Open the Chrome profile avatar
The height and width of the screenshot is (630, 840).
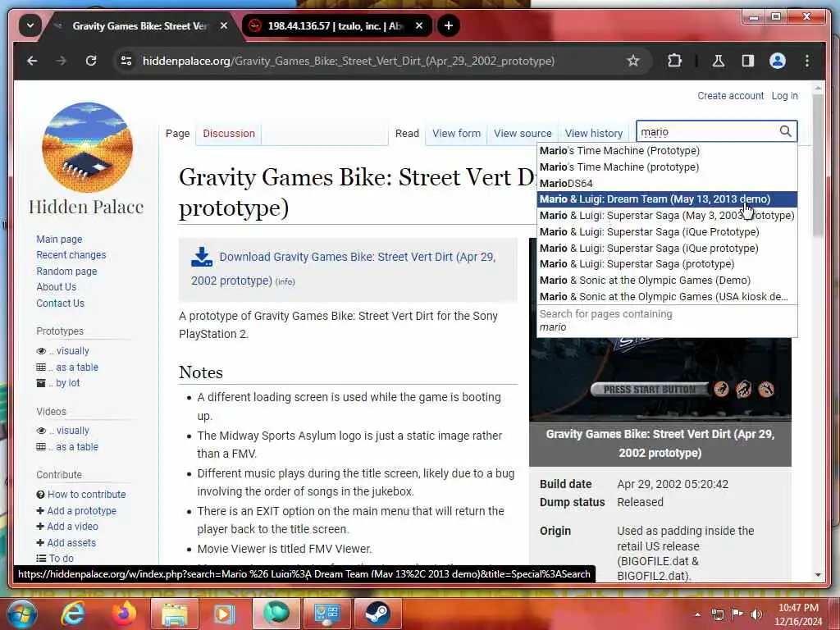tap(778, 61)
